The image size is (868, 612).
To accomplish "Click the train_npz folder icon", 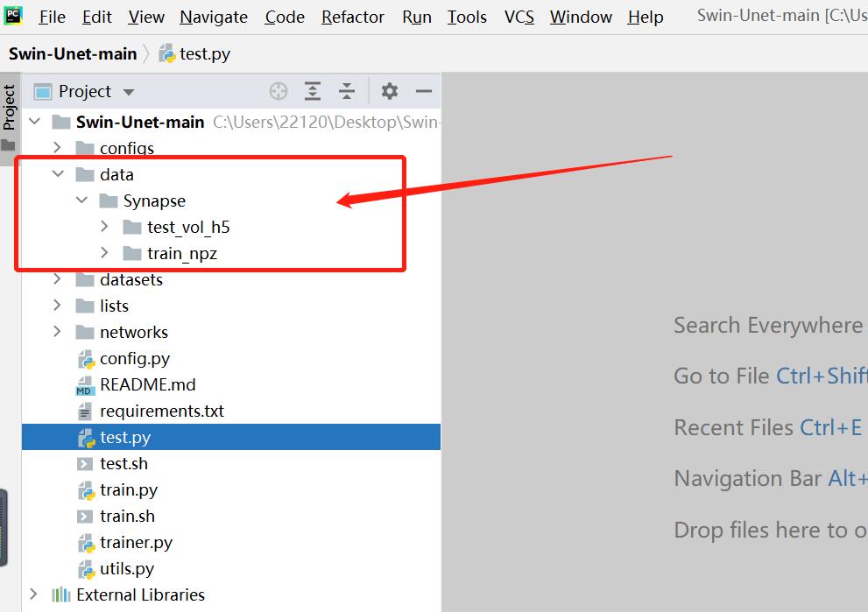I will [132, 253].
